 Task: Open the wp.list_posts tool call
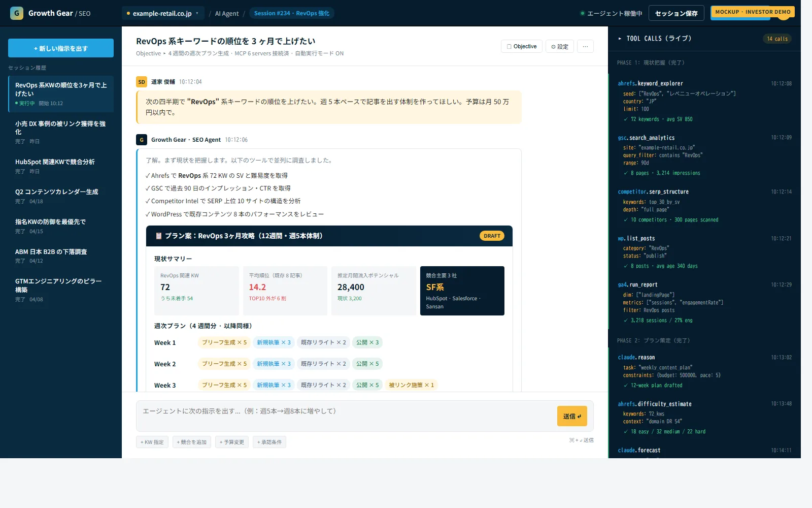pyautogui.click(x=704, y=252)
